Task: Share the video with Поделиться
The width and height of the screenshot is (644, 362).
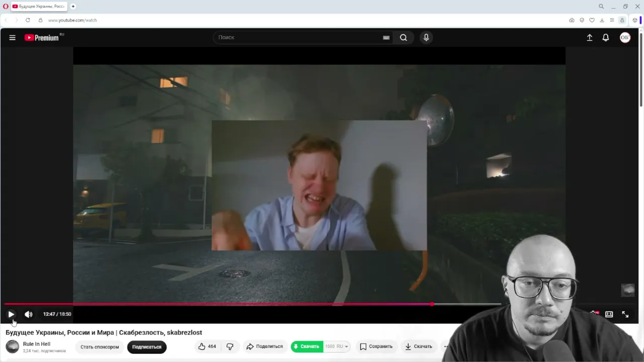Action: point(264,346)
